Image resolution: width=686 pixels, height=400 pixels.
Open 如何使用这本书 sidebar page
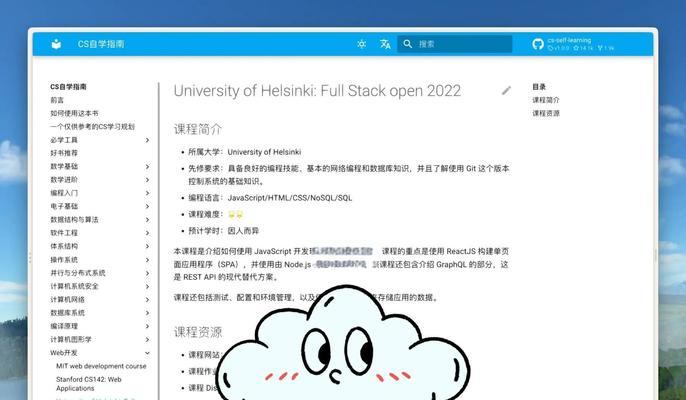74,113
